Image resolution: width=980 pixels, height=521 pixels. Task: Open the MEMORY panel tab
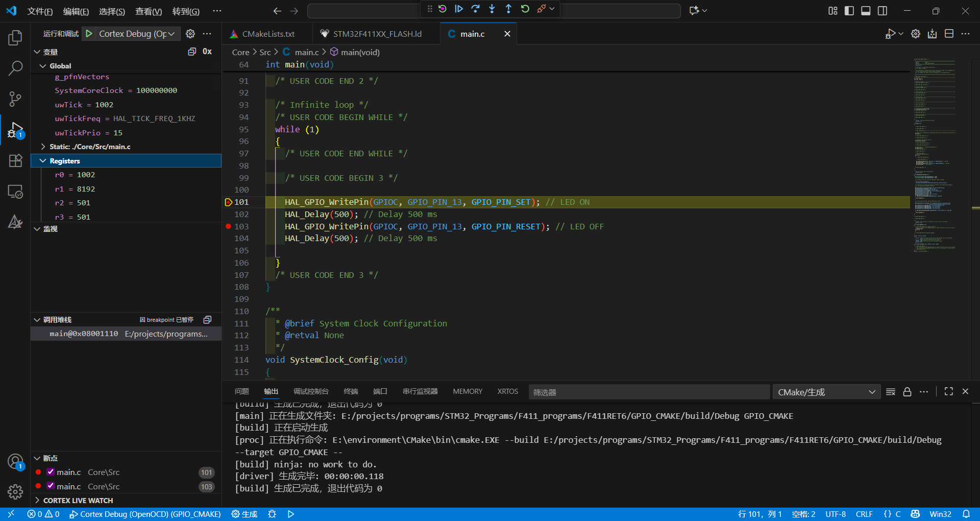coord(467,391)
